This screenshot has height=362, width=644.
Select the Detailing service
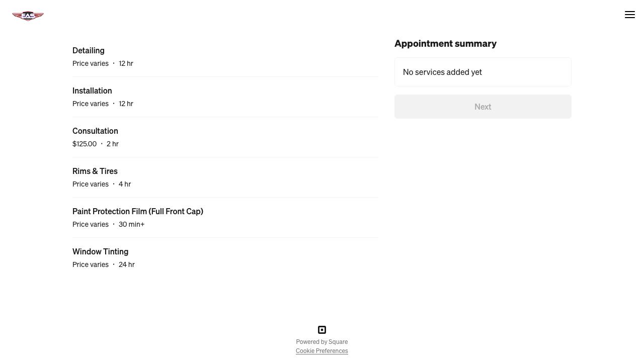[89, 50]
